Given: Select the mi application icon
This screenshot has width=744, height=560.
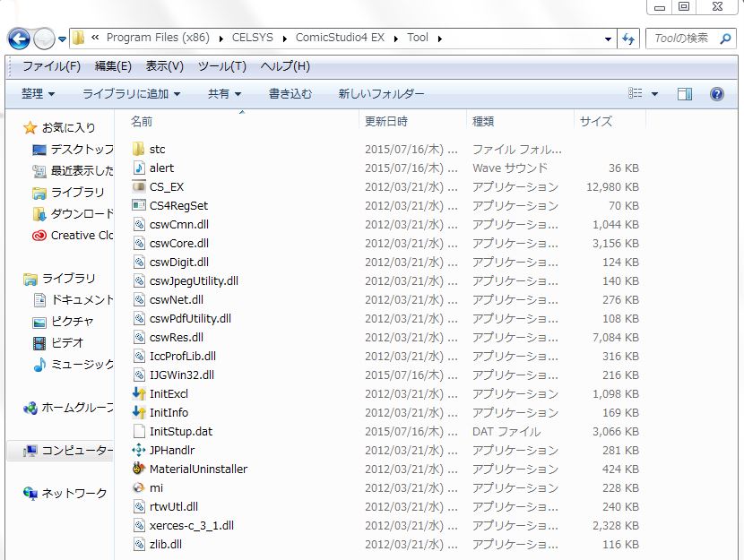Looking at the screenshot, I should click(x=139, y=488).
